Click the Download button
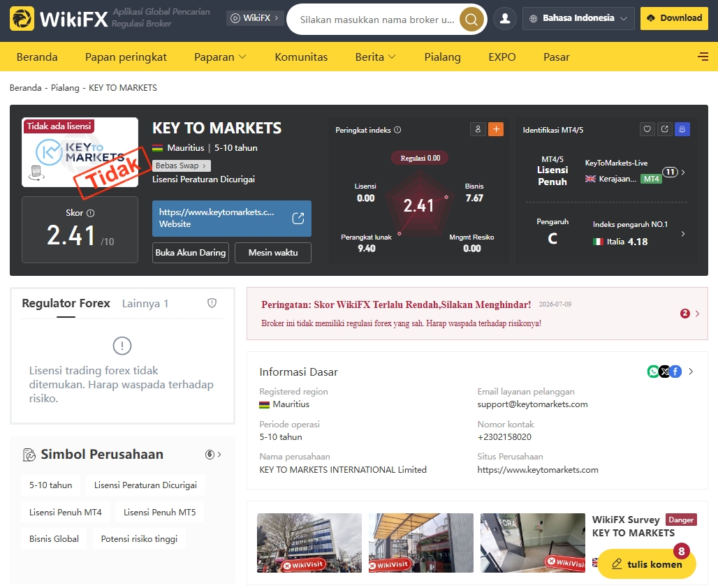Screen dimensions: 718x588 (x=674, y=18)
